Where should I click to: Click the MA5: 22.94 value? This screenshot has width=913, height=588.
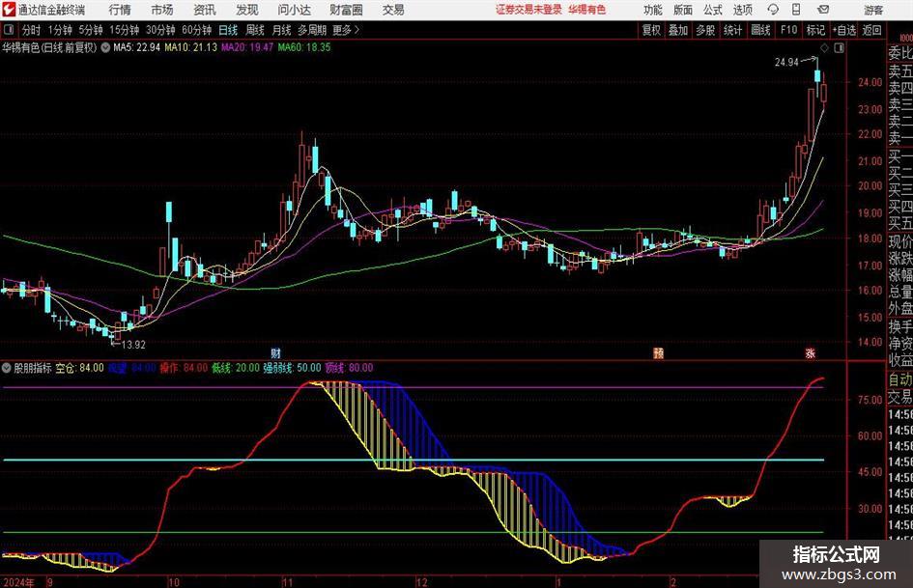coord(137,47)
